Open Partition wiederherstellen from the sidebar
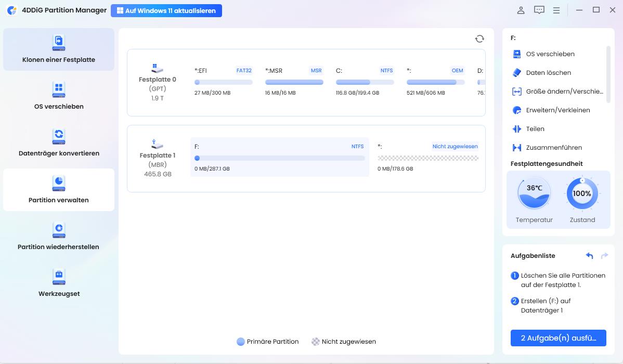Image resolution: width=623 pixels, height=364 pixels. coord(58,237)
